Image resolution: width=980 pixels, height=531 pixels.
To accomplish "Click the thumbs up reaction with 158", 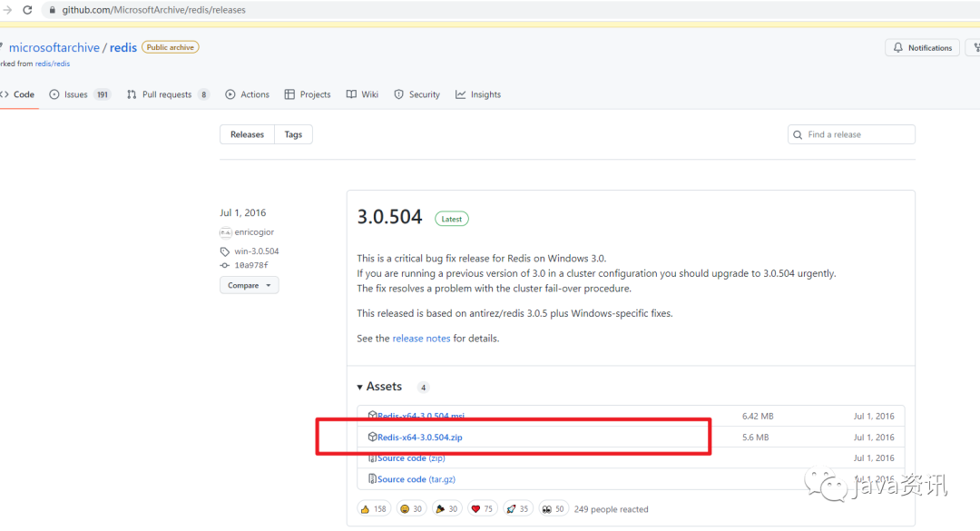I will [374, 509].
